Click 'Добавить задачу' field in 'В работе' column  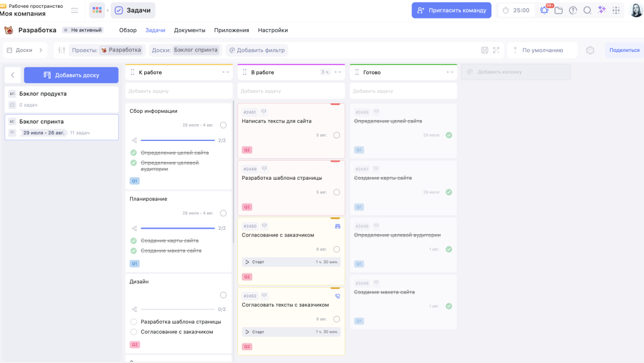[291, 91]
